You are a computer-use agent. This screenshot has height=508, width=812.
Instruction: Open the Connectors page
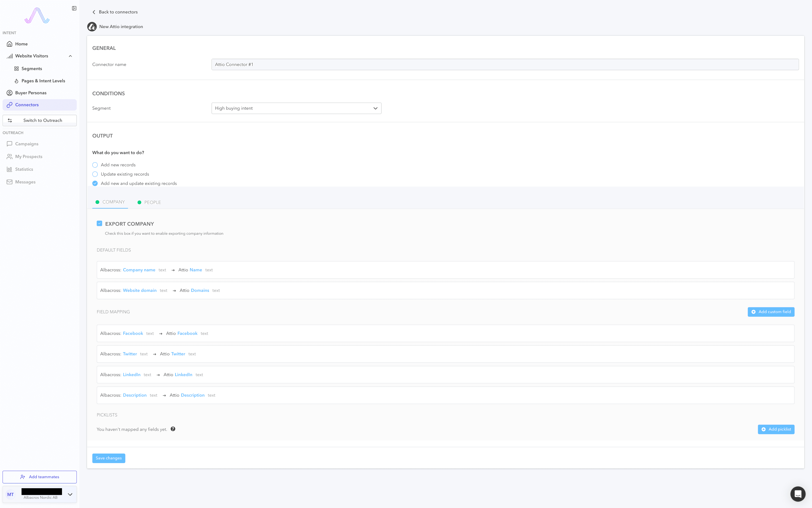tap(40, 105)
